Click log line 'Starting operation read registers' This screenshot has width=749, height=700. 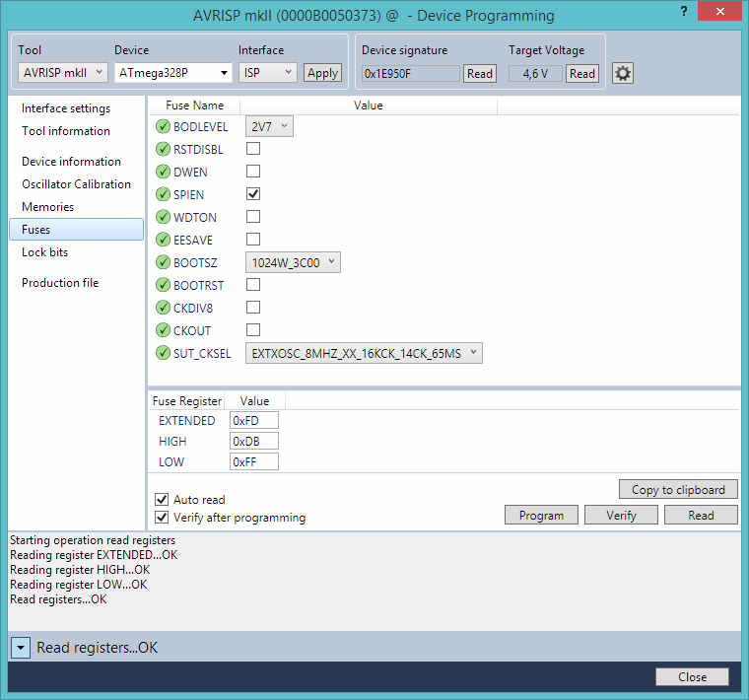coord(93,540)
